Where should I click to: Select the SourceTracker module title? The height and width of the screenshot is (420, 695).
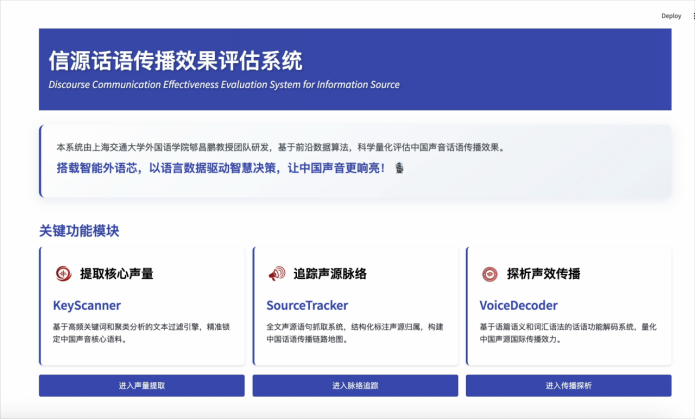click(308, 305)
